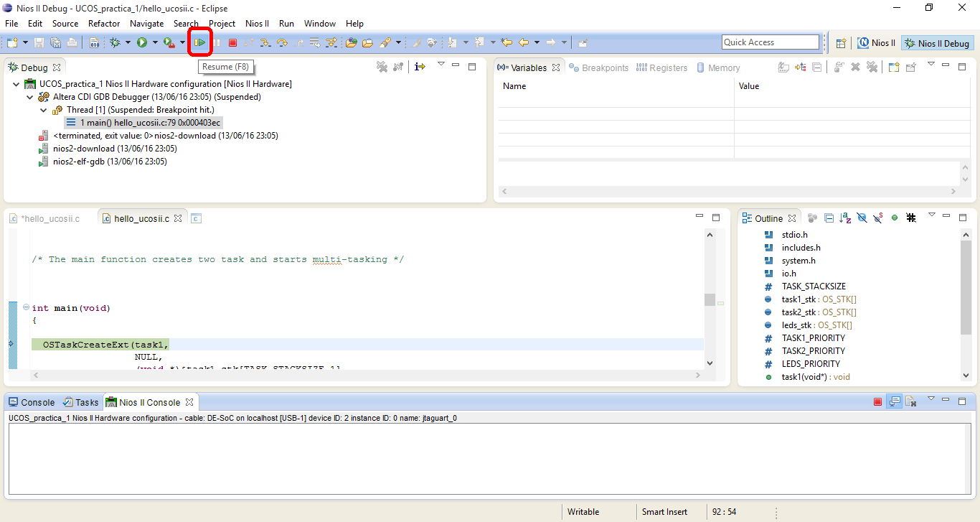980x522 pixels.
Task: Click Nios II Console terminate red square
Action: coord(877,402)
